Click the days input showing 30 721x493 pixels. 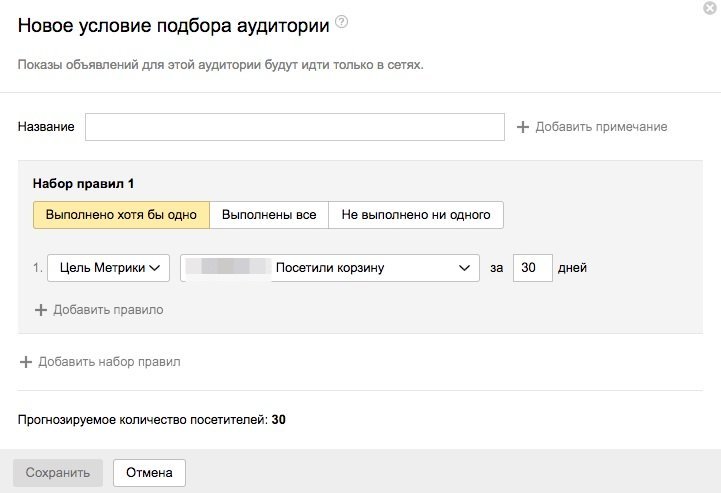[532, 268]
